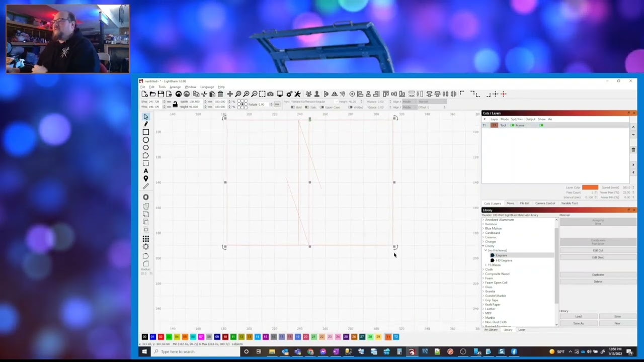Click the library Delete button
The width and height of the screenshot is (644, 362).
point(598,282)
